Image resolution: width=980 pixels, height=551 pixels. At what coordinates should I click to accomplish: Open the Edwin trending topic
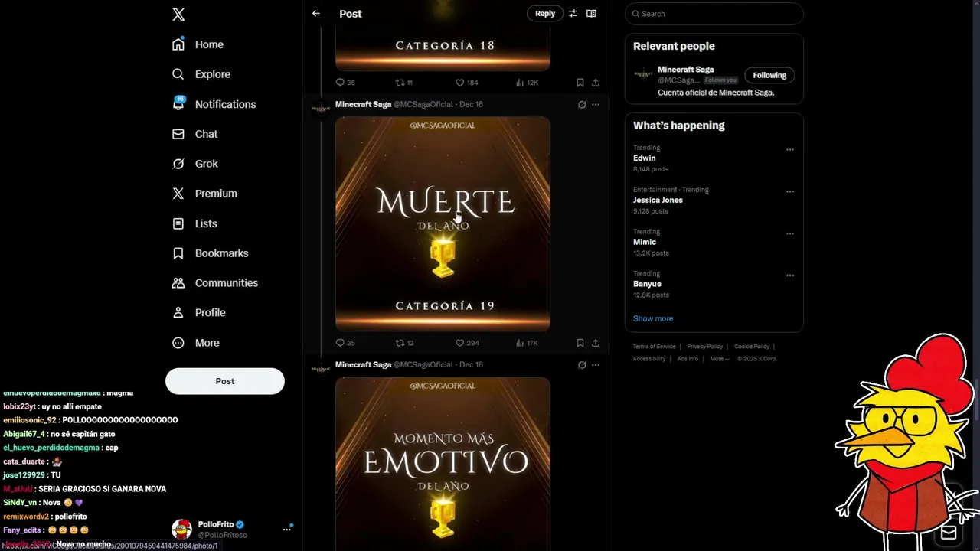pos(645,158)
